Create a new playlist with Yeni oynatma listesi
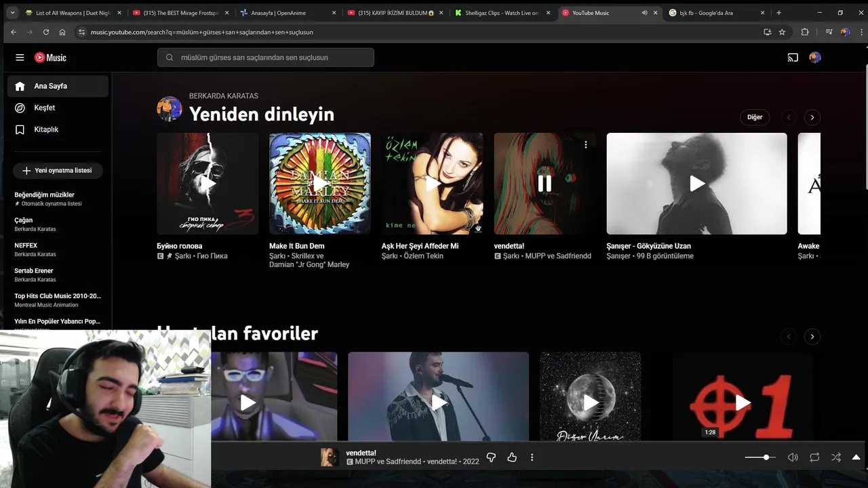This screenshot has width=868, height=488. tap(58, 171)
